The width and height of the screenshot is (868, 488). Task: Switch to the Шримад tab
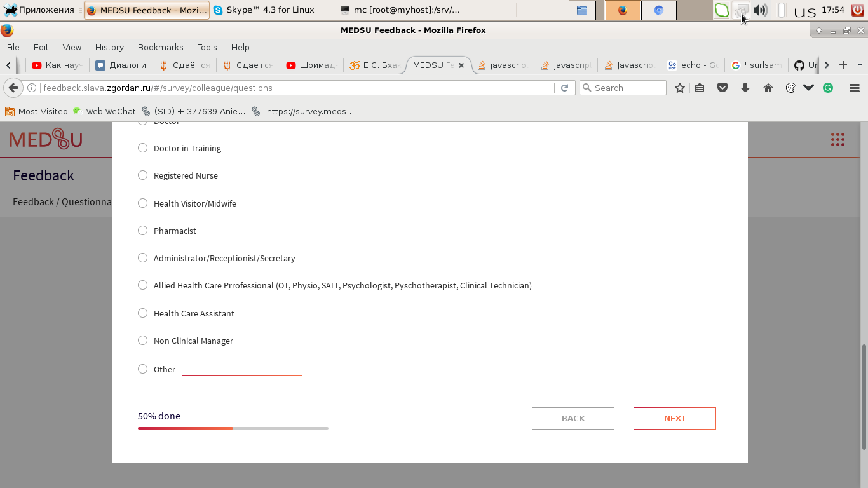311,65
